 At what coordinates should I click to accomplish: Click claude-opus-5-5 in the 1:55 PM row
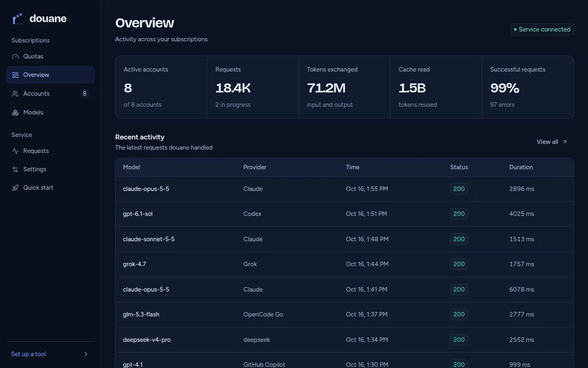tap(146, 189)
